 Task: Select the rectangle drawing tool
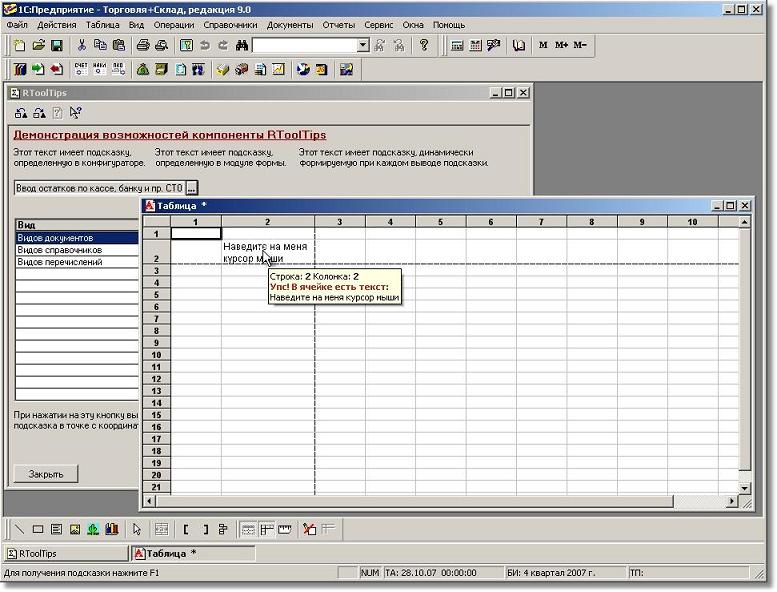pos(38,529)
